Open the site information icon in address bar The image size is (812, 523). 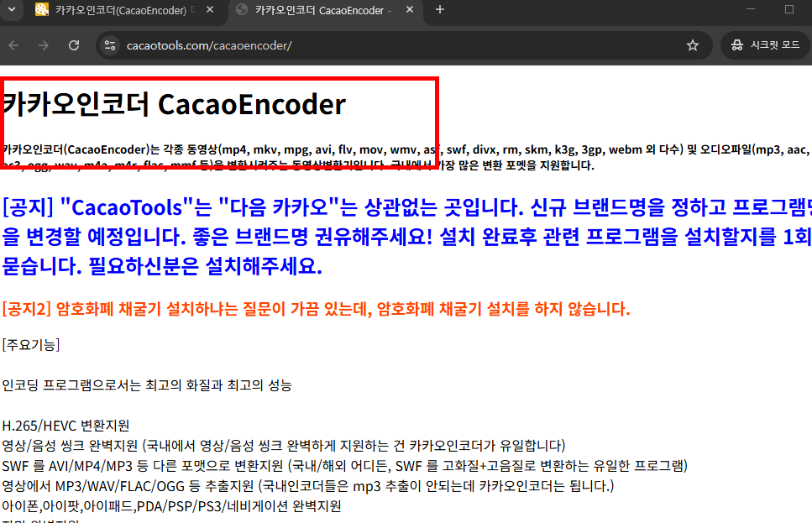[110, 45]
